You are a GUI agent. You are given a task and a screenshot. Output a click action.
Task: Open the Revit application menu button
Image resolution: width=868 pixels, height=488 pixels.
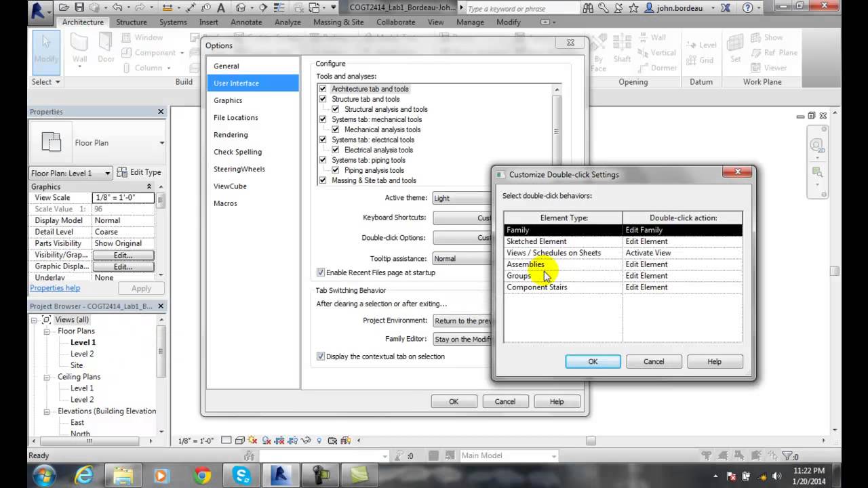[x=40, y=10]
